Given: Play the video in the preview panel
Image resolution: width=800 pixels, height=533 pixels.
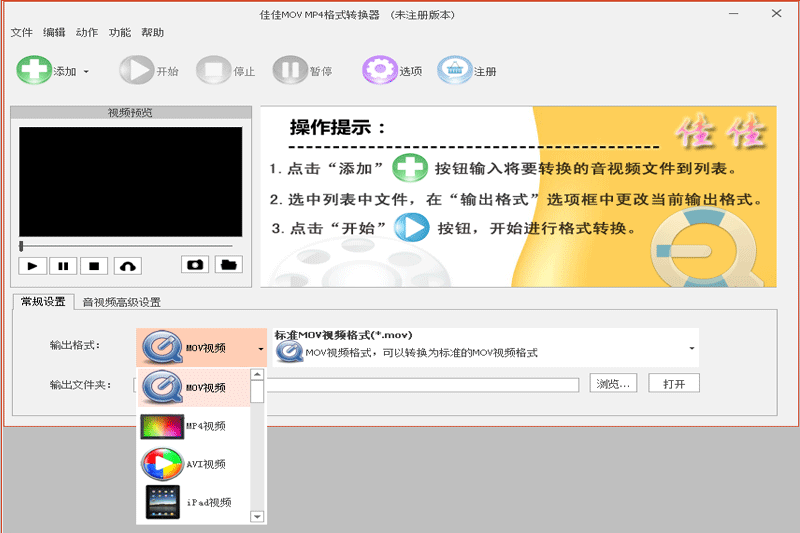Looking at the screenshot, I should tap(33, 266).
